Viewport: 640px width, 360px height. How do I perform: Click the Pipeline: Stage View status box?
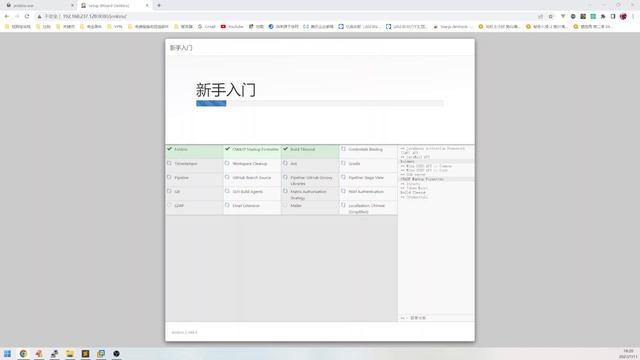(x=343, y=178)
